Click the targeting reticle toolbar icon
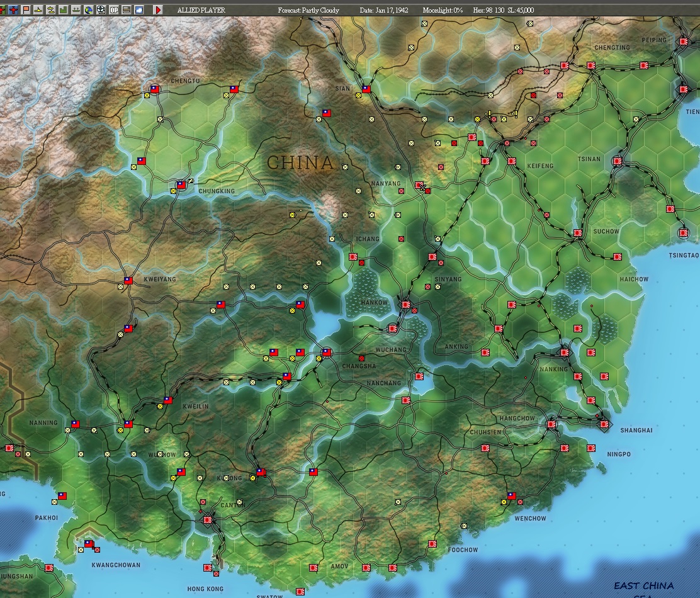The height and width of the screenshot is (598, 700). (x=101, y=9)
